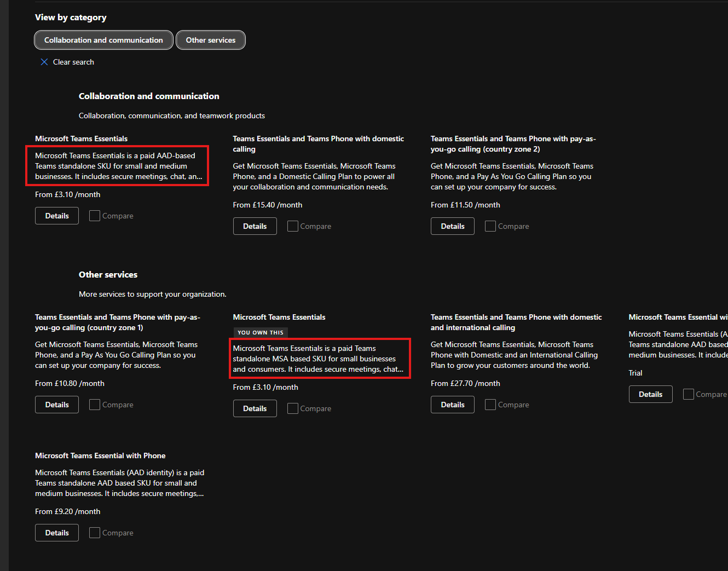Click the Collaboration and communication section heading
This screenshot has height=571, width=728.
[x=149, y=96]
